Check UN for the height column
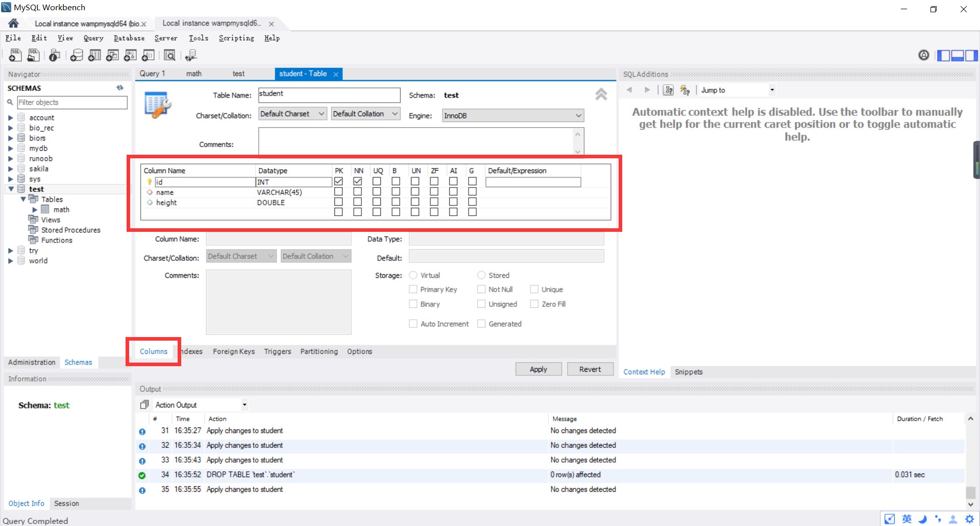The image size is (980, 526). [415, 202]
